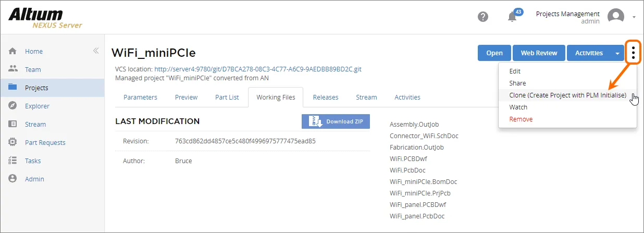The width and height of the screenshot is (644, 233).
Task: Click the Home icon in sidebar
Action: pos(13,51)
